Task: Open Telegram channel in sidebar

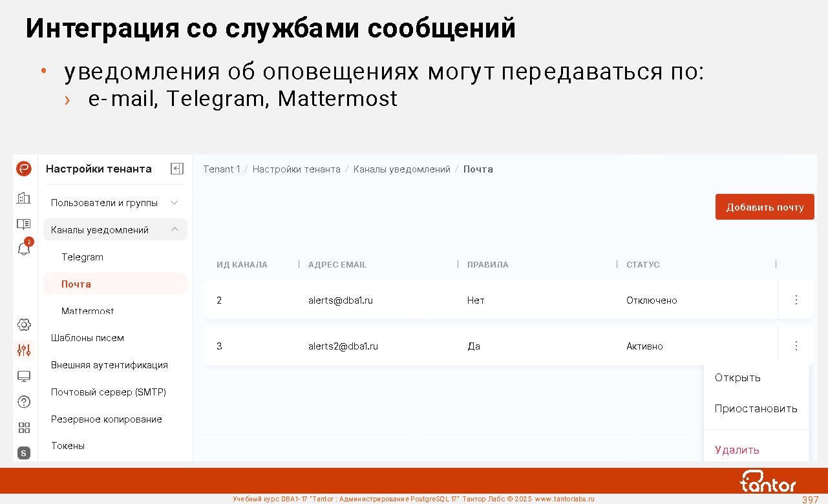Action: pos(82,257)
